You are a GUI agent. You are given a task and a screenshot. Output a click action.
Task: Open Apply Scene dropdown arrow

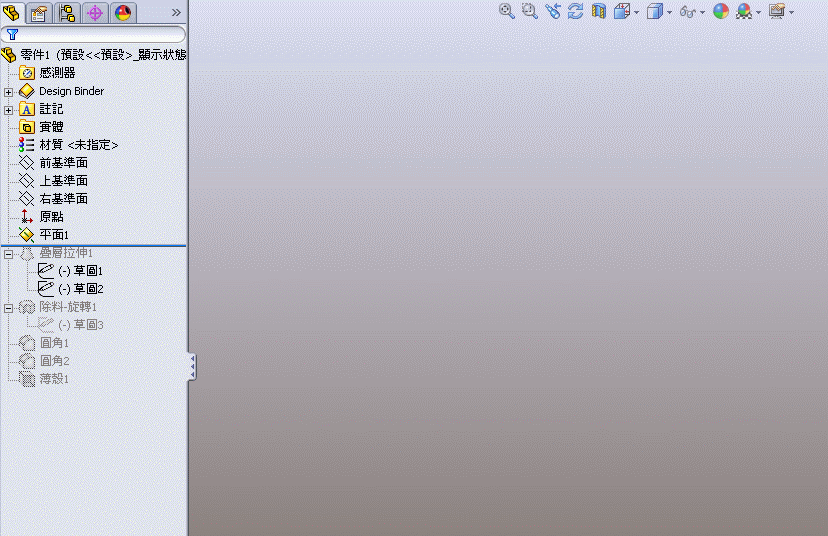(x=759, y=12)
